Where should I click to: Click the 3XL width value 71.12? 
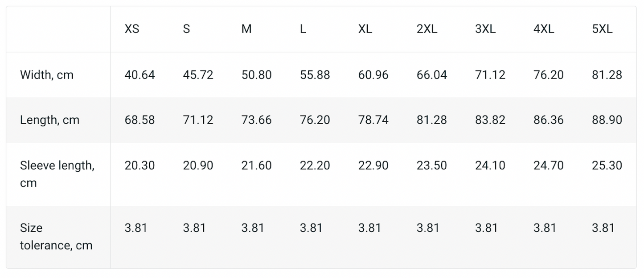click(490, 75)
